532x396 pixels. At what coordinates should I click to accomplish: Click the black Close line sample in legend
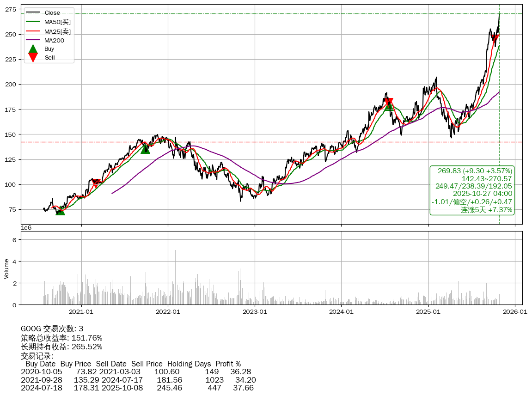pyautogui.click(x=33, y=13)
